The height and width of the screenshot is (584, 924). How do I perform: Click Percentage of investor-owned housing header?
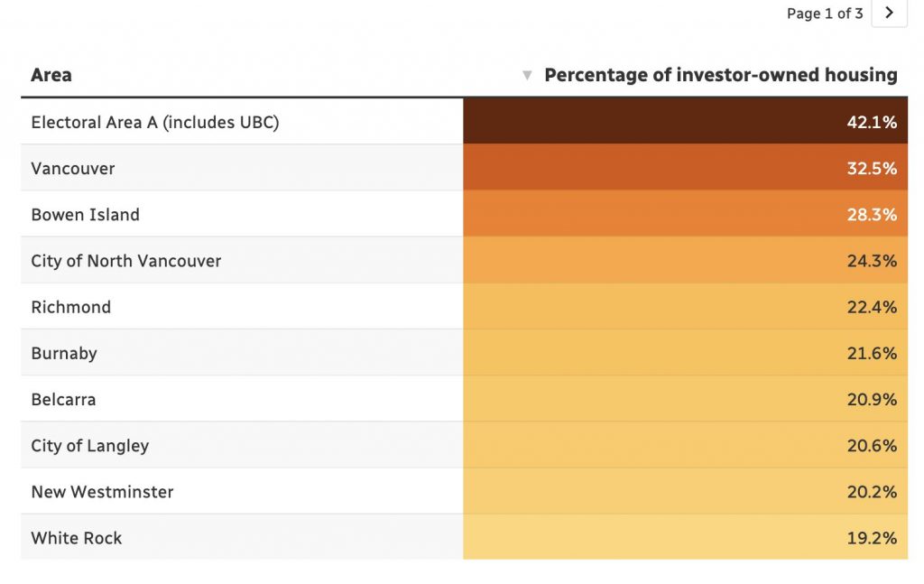720,76
